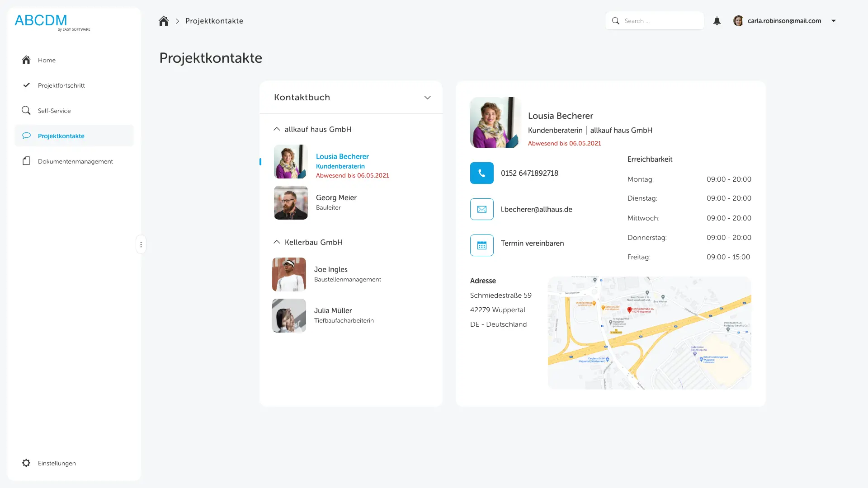Click the Self-Service magnifier icon
Screen dimensions: 868x488
pyautogui.click(x=26, y=111)
